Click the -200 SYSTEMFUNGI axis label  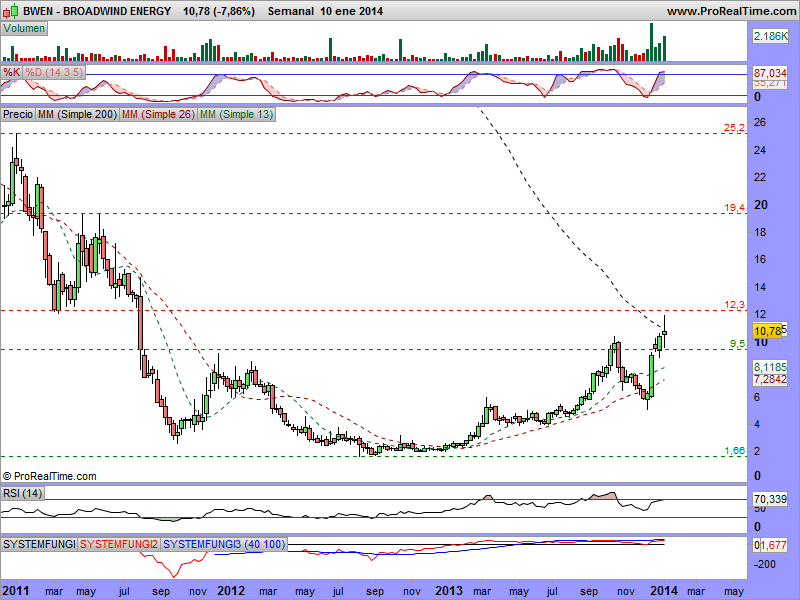tap(764, 564)
